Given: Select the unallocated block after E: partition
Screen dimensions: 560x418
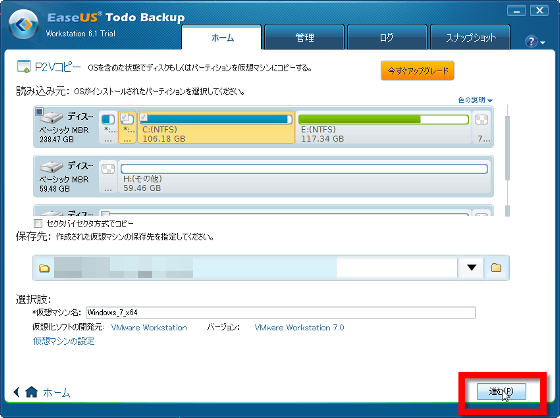Looking at the screenshot, I should (481, 127).
